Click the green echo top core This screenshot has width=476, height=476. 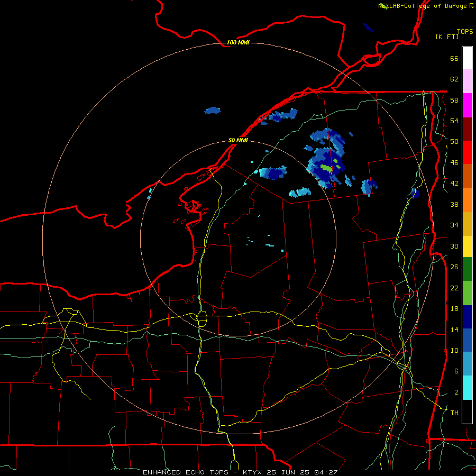(x=326, y=168)
